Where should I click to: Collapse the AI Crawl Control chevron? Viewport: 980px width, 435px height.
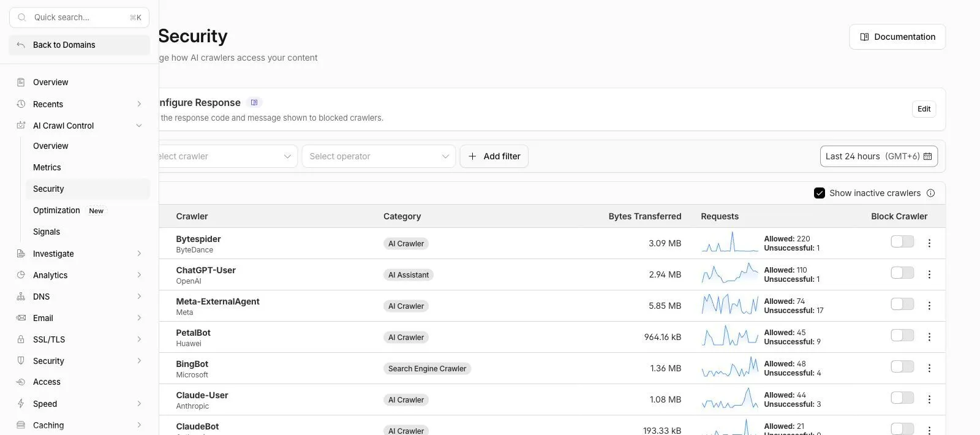pos(139,126)
